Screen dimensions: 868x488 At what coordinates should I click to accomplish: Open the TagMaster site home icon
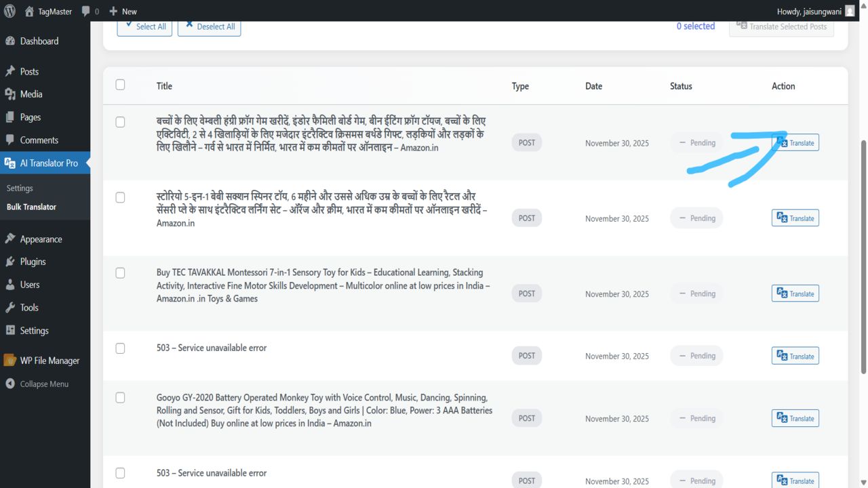point(29,11)
